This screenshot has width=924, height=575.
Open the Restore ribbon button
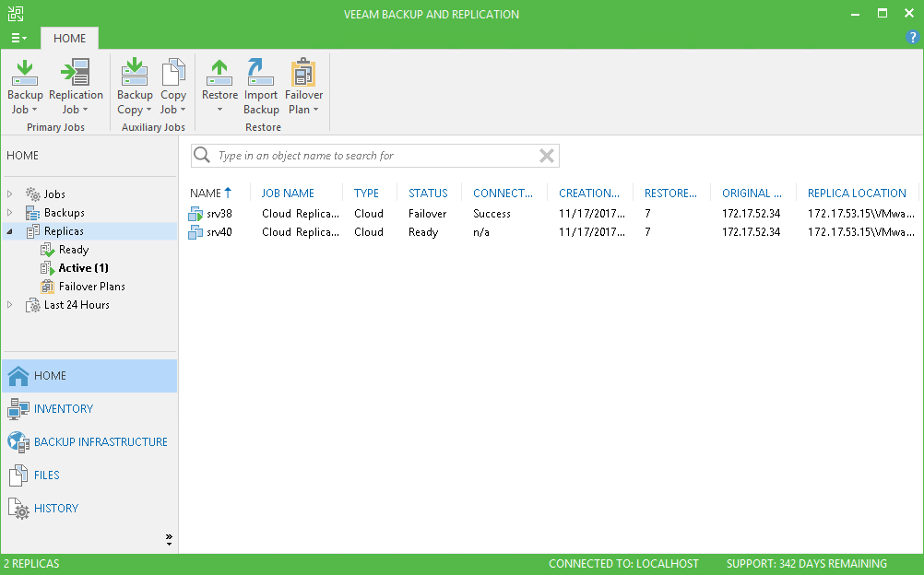[219, 86]
